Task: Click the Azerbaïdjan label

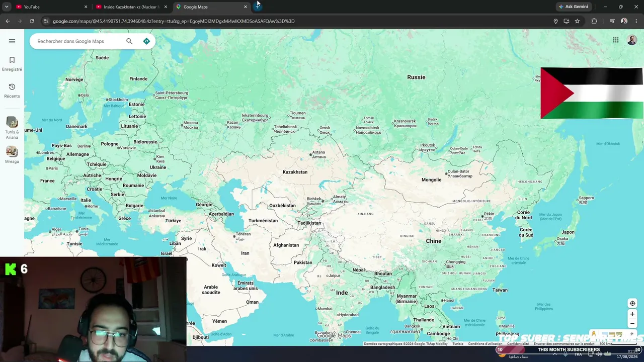Action: pyautogui.click(x=221, y=214)
